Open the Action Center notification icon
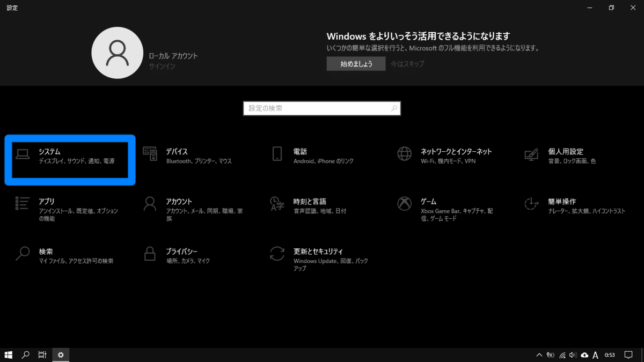The image size is (644, 362). click(x=628, y=355)
